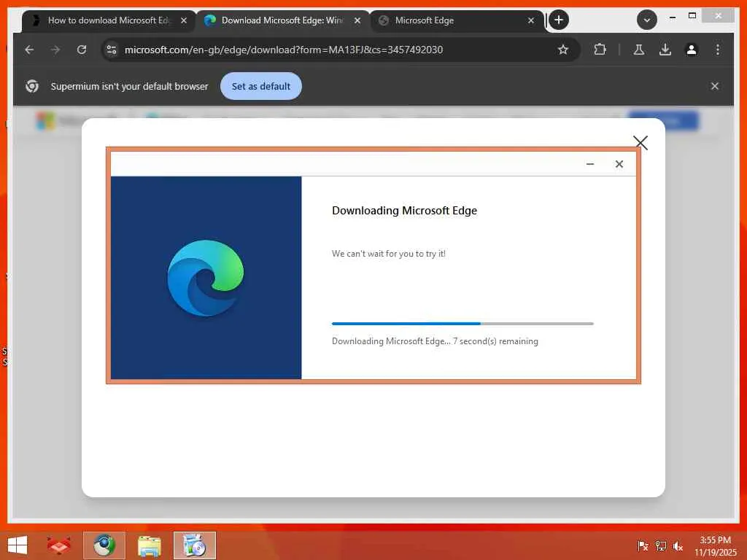Switch to 'How to download Microsoft Edge' tab
The height and width of the screenshot is (560, 747).
pyautogui.click(x=109, y=20)
